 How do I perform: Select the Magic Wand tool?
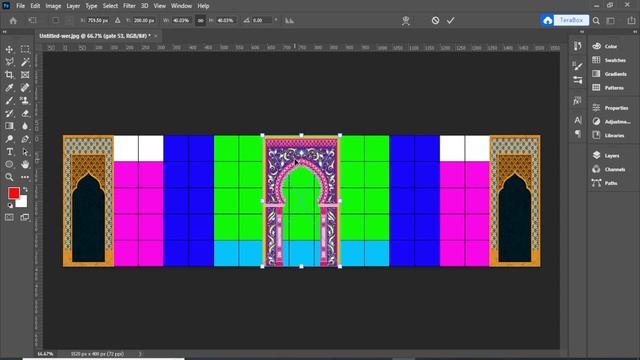tap(25, 62)
